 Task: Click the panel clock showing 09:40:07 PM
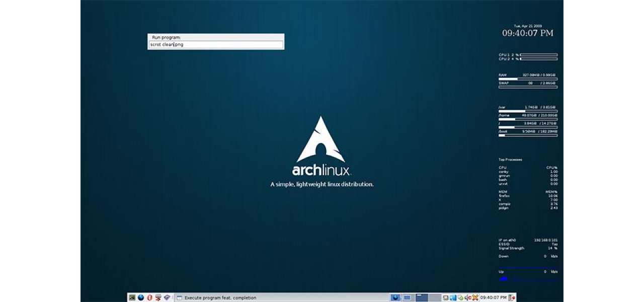point(494,297)
